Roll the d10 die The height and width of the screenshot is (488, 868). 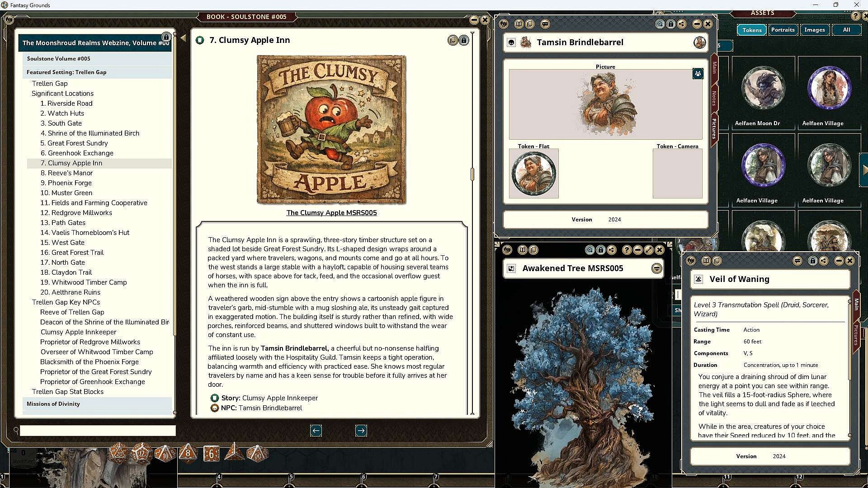click(x=165, y=453)
